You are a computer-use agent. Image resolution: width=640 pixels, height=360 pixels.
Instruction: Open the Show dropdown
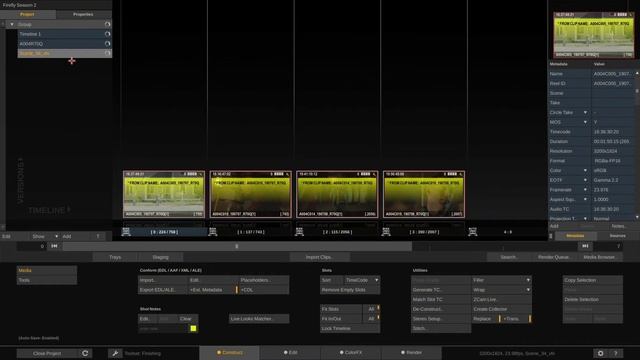(45, 236)
